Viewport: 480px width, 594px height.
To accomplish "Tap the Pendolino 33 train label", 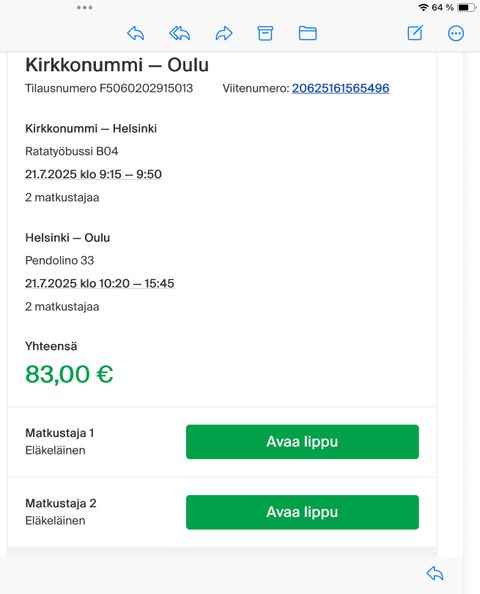I will point(59,261).
